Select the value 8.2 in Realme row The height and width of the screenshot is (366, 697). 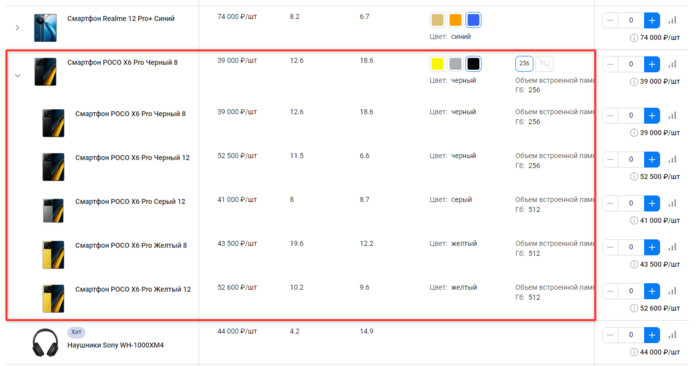(295, 17)
